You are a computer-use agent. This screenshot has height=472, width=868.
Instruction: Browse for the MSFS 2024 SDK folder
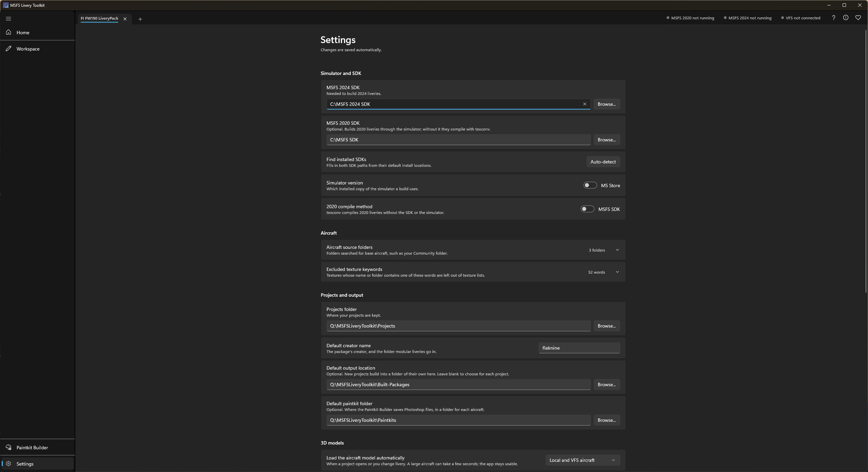click(607, 104)
